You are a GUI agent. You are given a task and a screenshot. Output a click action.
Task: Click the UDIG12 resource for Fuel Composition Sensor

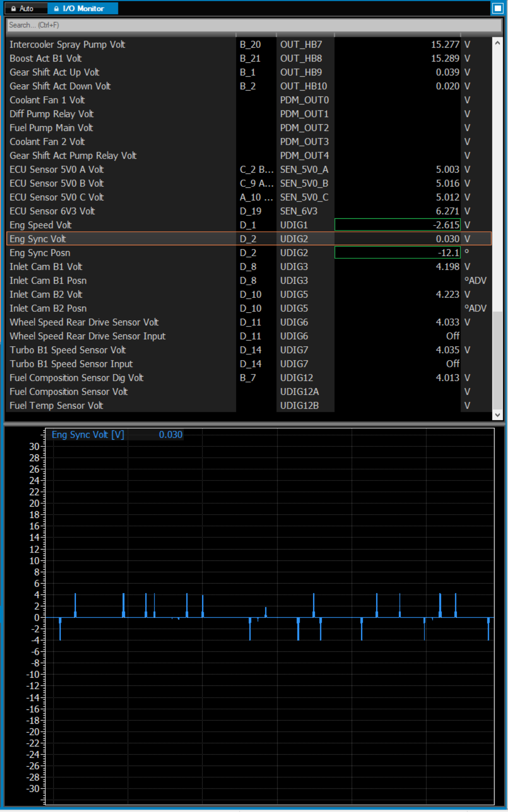click(296, 378)
